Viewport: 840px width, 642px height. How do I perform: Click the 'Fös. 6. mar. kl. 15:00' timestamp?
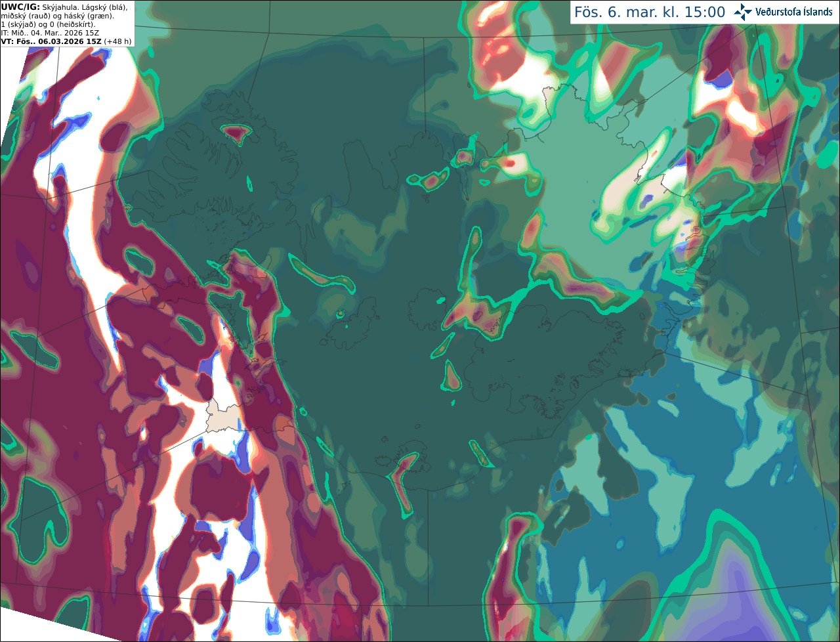coord(650,12)
